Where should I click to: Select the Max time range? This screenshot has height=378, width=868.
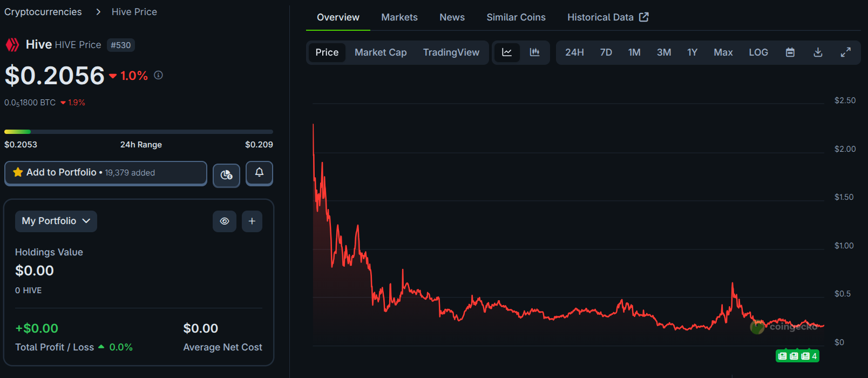click(x=723, y=52)
